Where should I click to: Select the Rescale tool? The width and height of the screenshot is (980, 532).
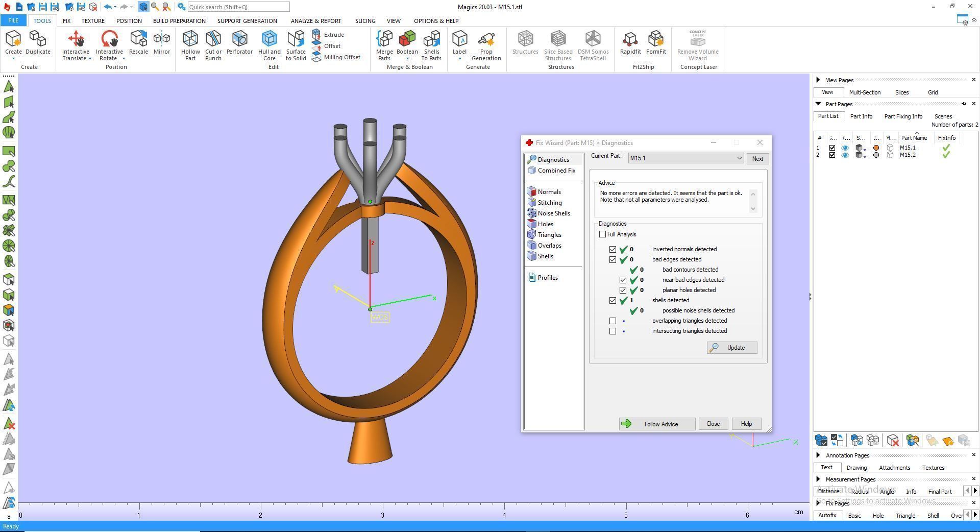point(138,43)
